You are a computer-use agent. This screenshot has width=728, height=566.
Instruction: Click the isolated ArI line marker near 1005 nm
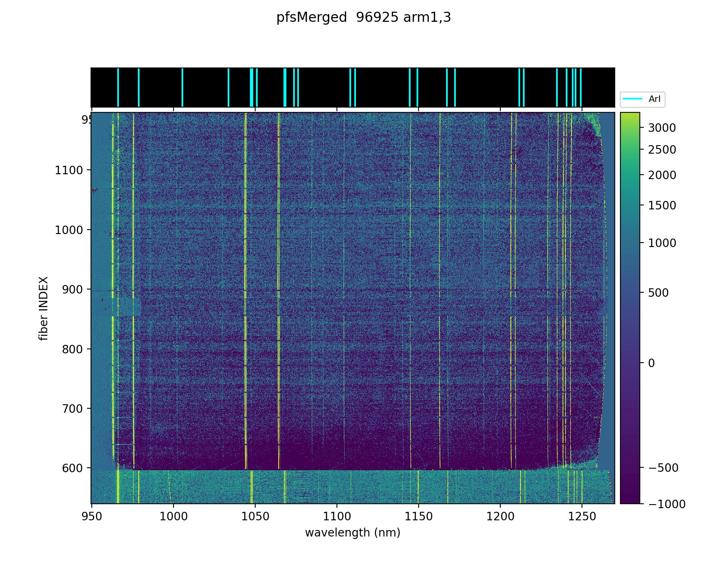click(x=182, y=87)
